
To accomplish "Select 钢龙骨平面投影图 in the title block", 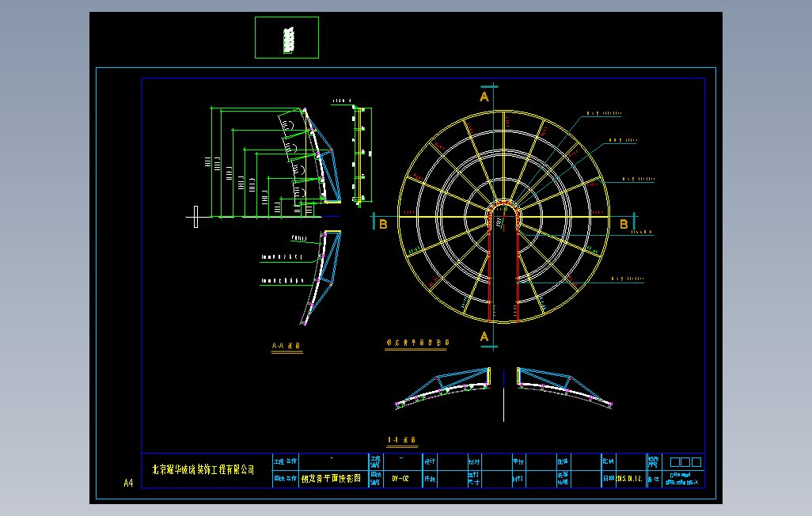I will coord(332,478).
